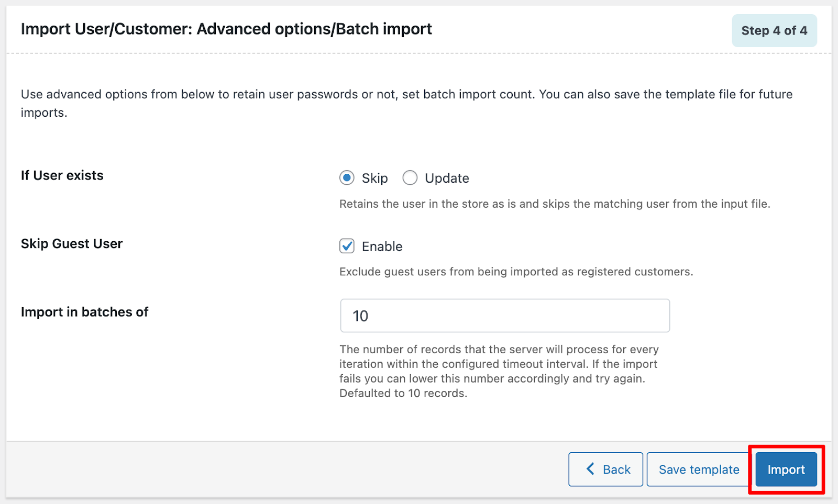Click the Advanced options/Batch import heading
This screenshot has height=504, width=838.
[226, 29]
